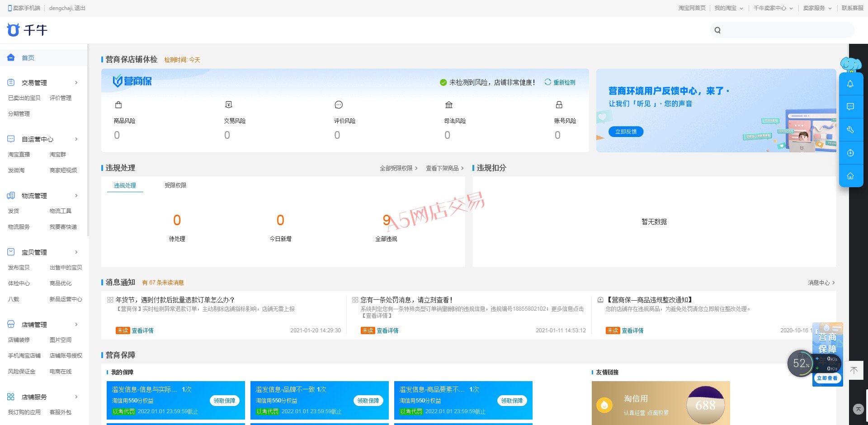Click the 营商环境用户反馈中心 banner
This screenshot has height=425, width=868.
(x=716, y=110)
